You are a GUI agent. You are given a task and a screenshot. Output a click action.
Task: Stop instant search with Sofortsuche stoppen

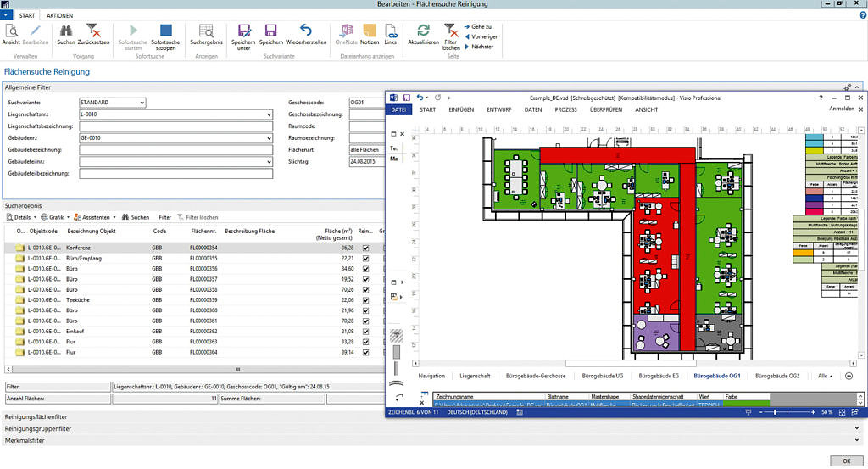pyautogui.click(x=165, y=31)
